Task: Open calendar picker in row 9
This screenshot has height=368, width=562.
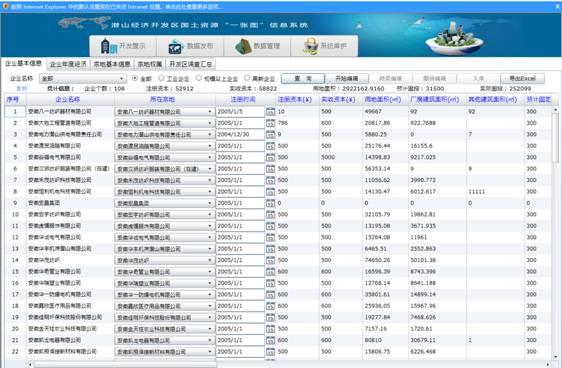Action: (x=270, y=203)
